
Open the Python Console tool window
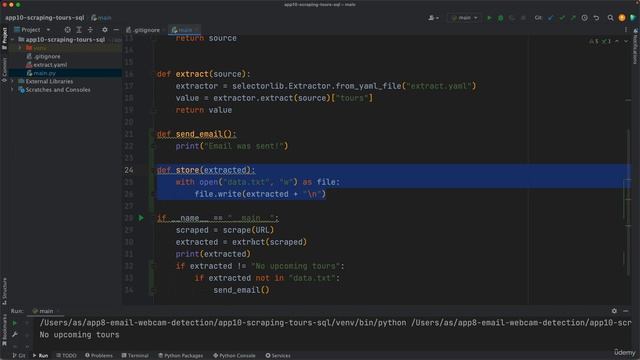coord(234,356)
